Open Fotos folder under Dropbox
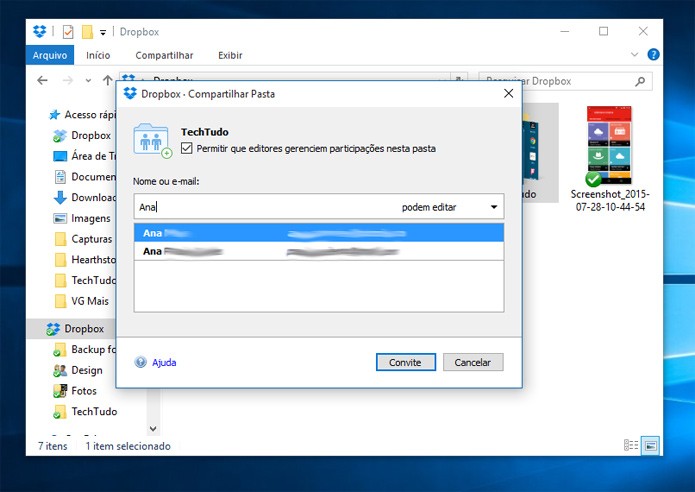Image resolution: width=695 pixels, height=492 pixels. 75,390
